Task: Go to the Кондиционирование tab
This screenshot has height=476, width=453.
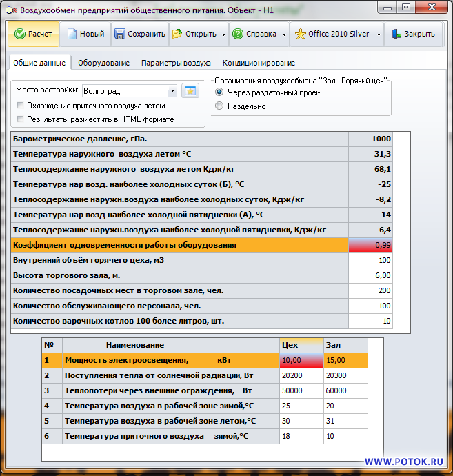Action: coord(259,63)
